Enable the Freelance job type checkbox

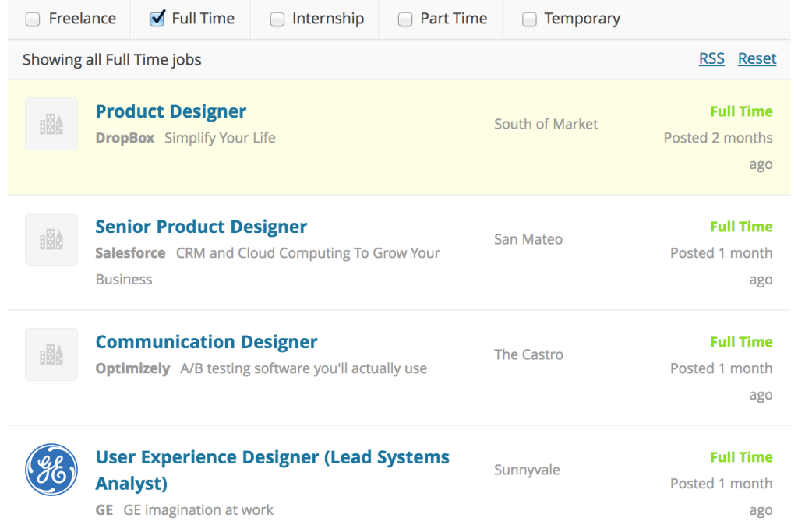click(x=33, y=19)
